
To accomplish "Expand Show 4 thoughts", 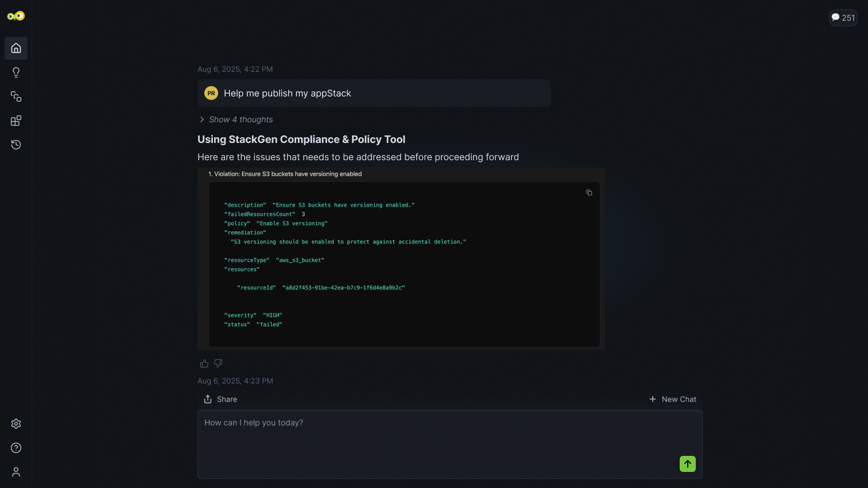I will click(x=235, y=119).
